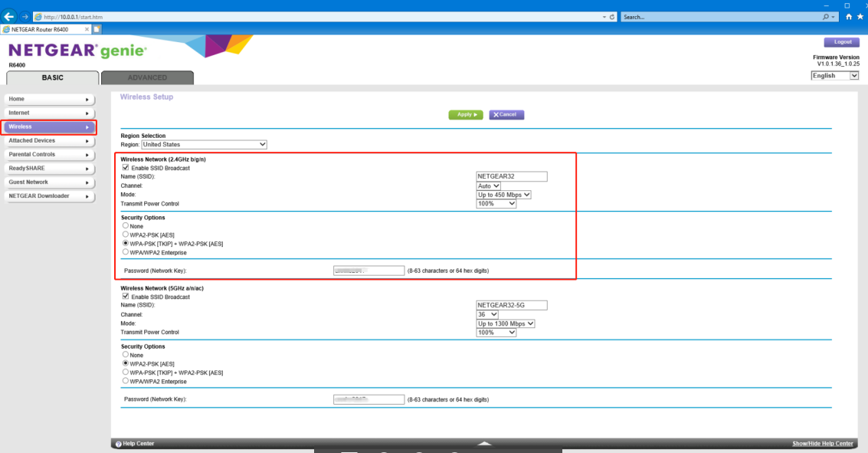The width and height of the screenshot is (868, 453).
Task: Open the browser home icon
Action: (849, 17)
